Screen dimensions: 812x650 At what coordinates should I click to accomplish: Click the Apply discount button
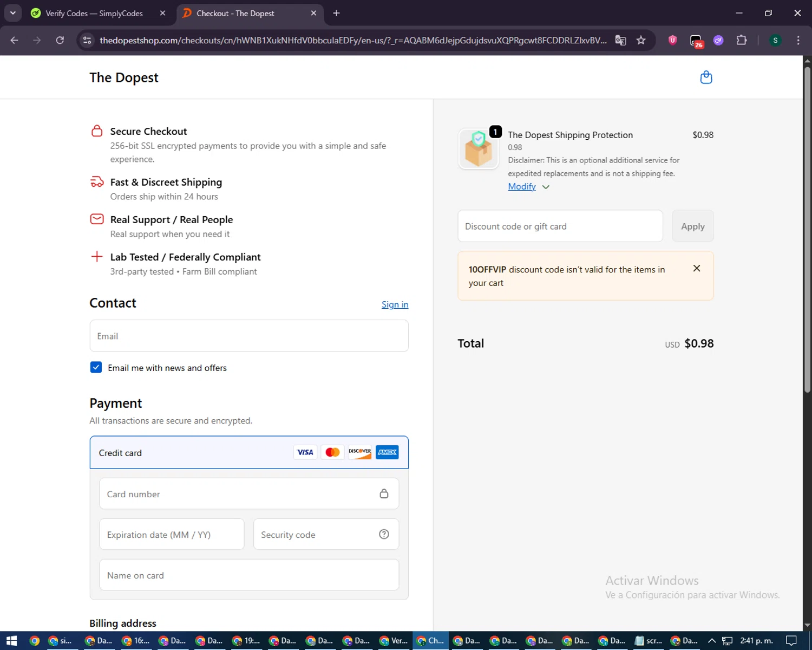point(693,226)
